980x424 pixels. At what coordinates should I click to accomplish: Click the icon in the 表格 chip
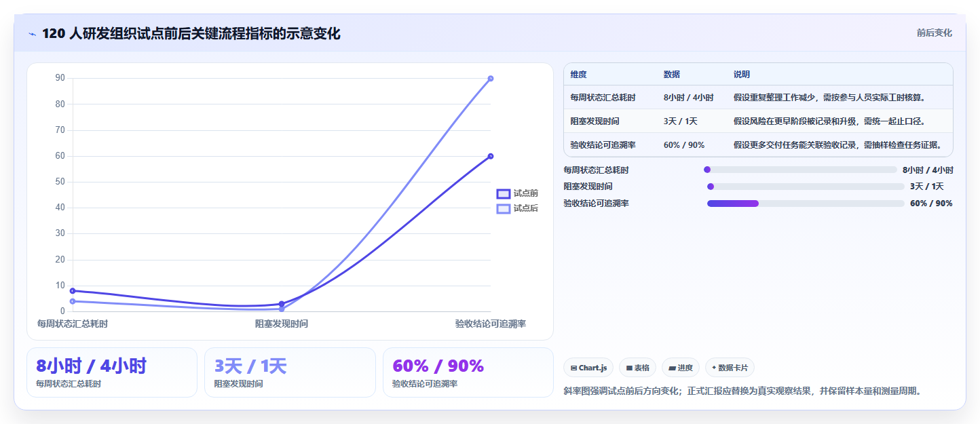(x=629, y=368)
